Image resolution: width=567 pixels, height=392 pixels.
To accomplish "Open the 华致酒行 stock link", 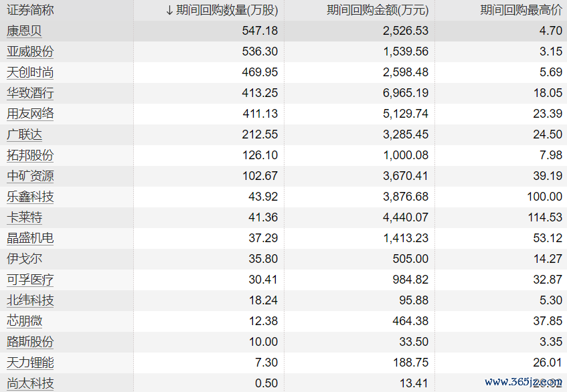I will (x=30, y=93).
